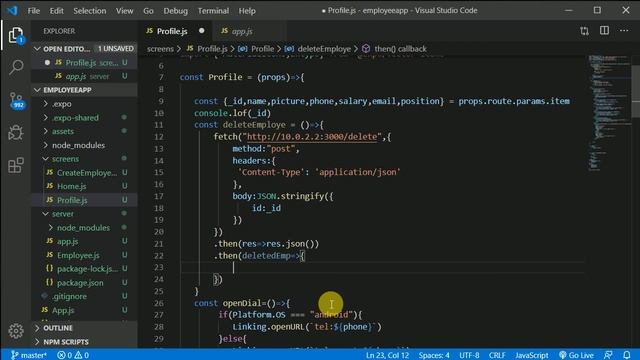Switch to the app.js editor tab
This screenshot has height=360, width=640.
pos(249,31)
